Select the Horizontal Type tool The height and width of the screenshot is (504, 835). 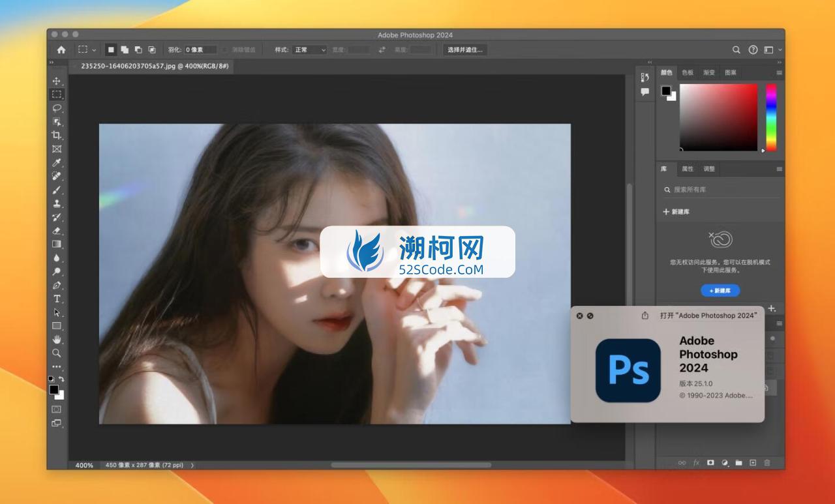coord(57,299)
